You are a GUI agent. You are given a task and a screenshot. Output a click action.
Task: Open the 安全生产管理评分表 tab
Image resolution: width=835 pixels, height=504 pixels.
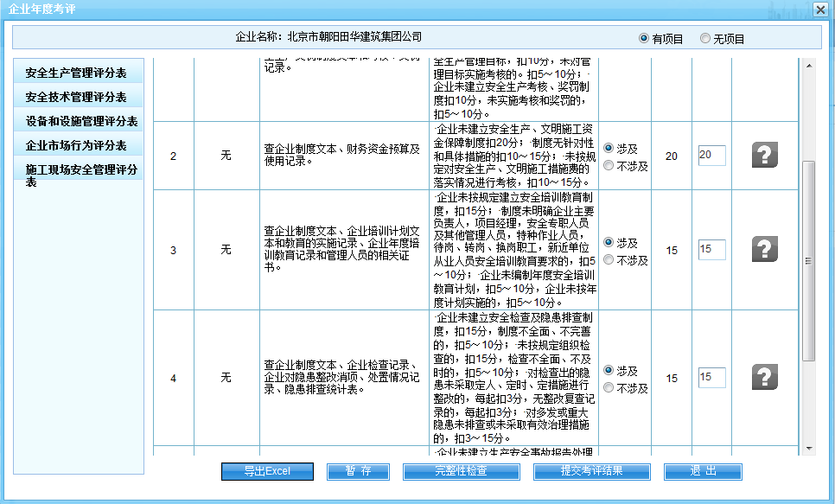click(78, 73)
